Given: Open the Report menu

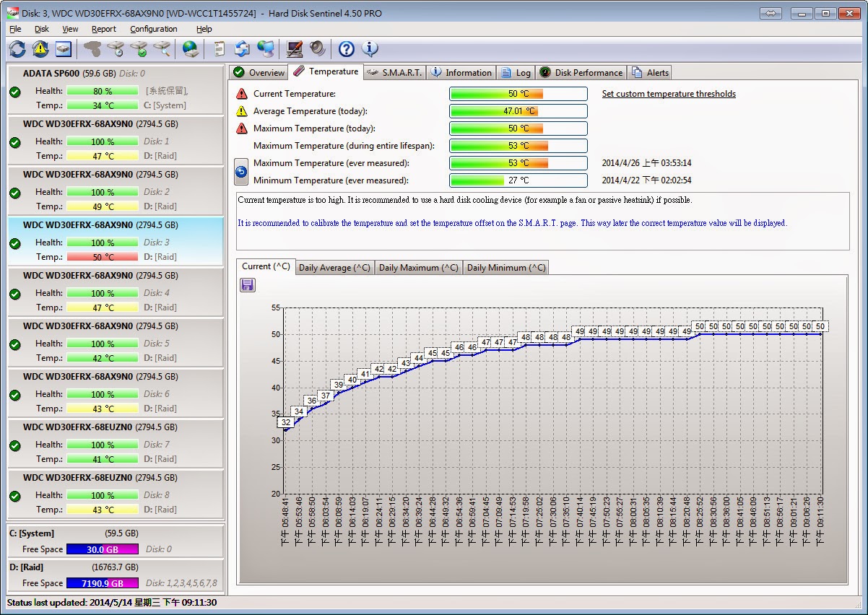Looking at the screenshot, I should (104, 29).
